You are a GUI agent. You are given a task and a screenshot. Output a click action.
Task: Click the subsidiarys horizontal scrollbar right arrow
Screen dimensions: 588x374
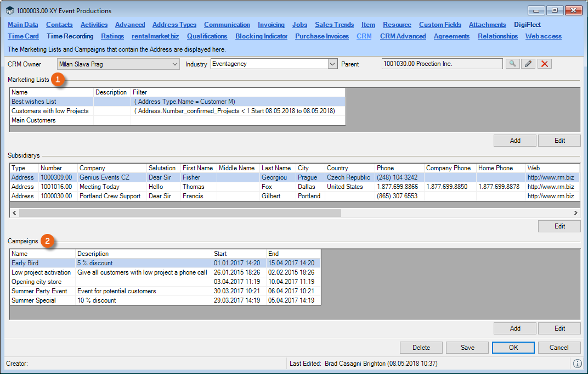[575, 213]
